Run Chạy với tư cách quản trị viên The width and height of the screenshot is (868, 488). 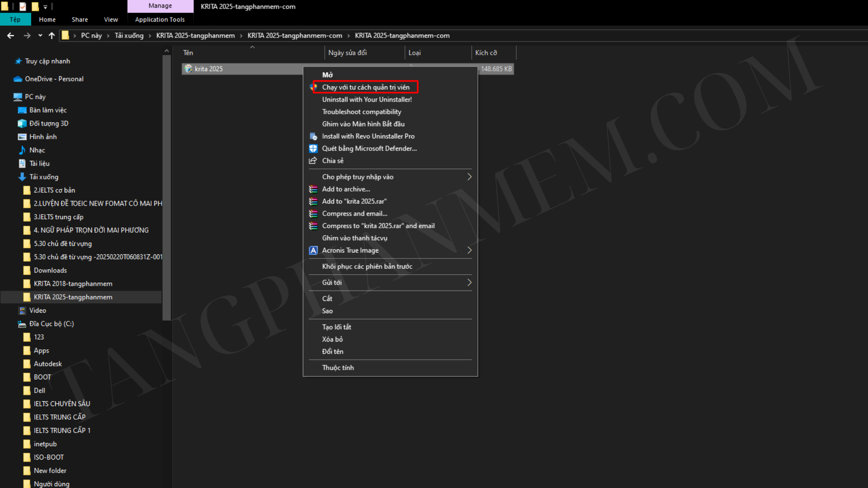[365, 87]
